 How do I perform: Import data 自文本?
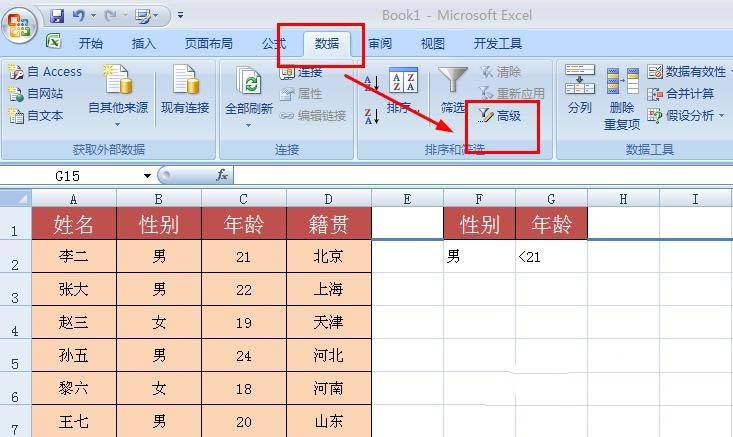36,115
